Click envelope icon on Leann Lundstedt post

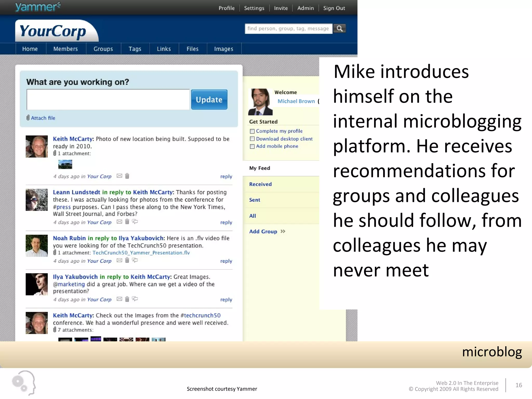[x=119, y=222]
